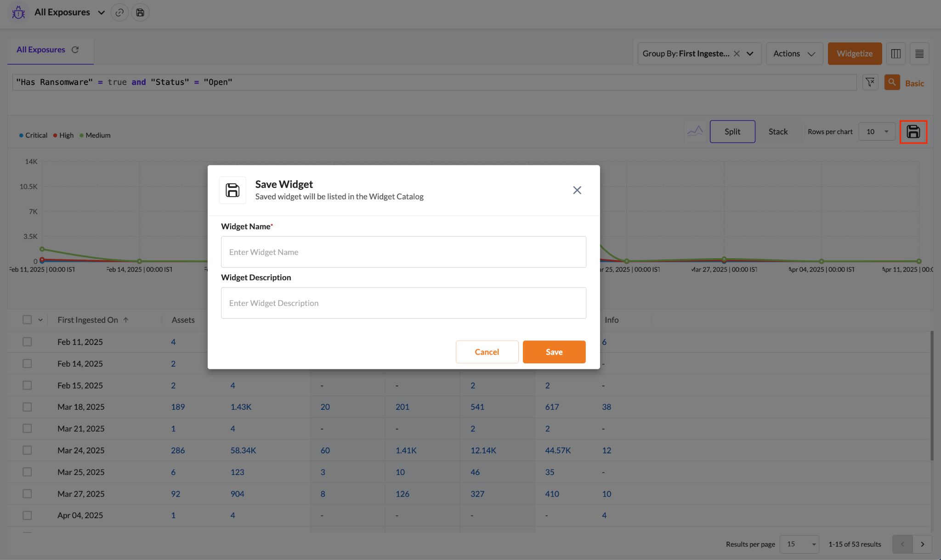941x560 pixels.
Task: Sort by the Assets column header
Action: pyautogui.click(x=183, y=320)
